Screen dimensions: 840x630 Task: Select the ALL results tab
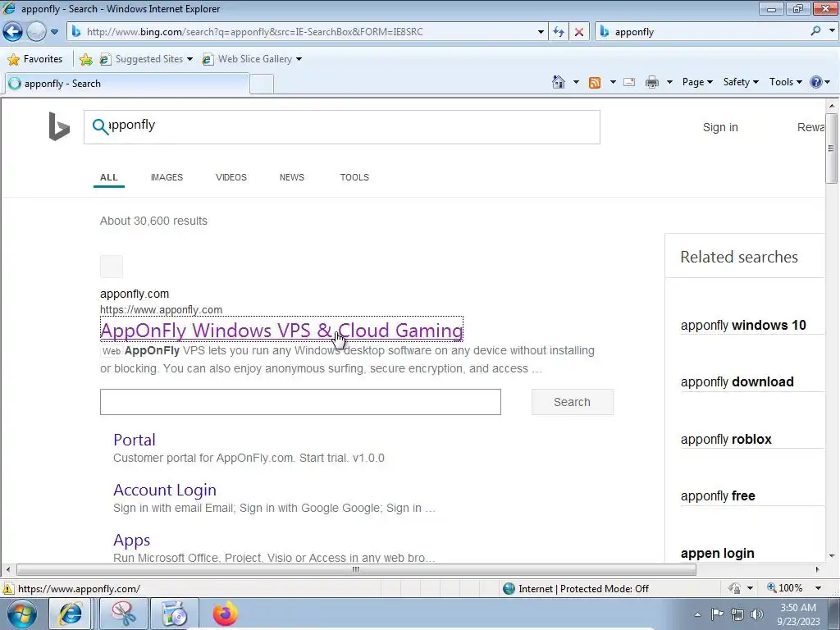(109, 177)
